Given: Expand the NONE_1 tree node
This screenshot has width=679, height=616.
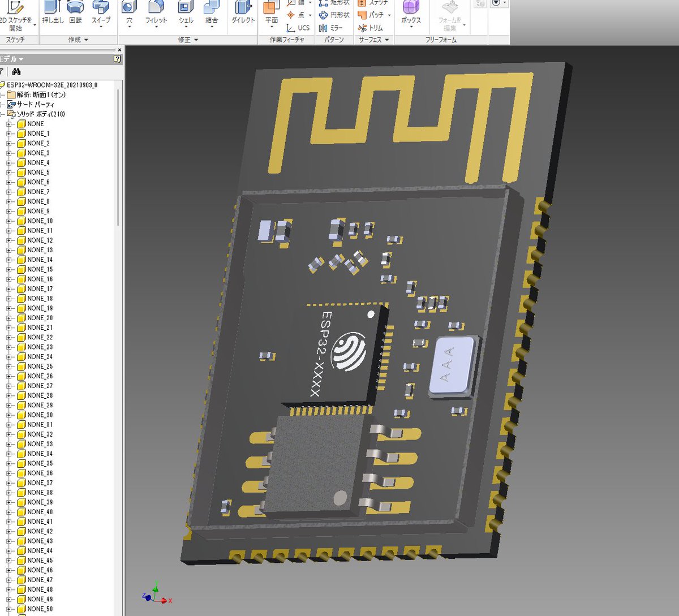Looking at the screenshot, I should [x=9, y=133].
